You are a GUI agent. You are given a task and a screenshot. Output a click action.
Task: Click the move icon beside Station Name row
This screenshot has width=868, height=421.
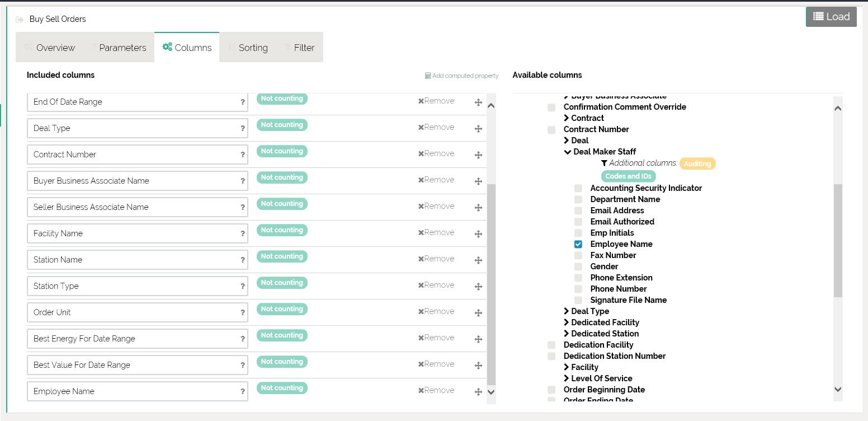478,260
